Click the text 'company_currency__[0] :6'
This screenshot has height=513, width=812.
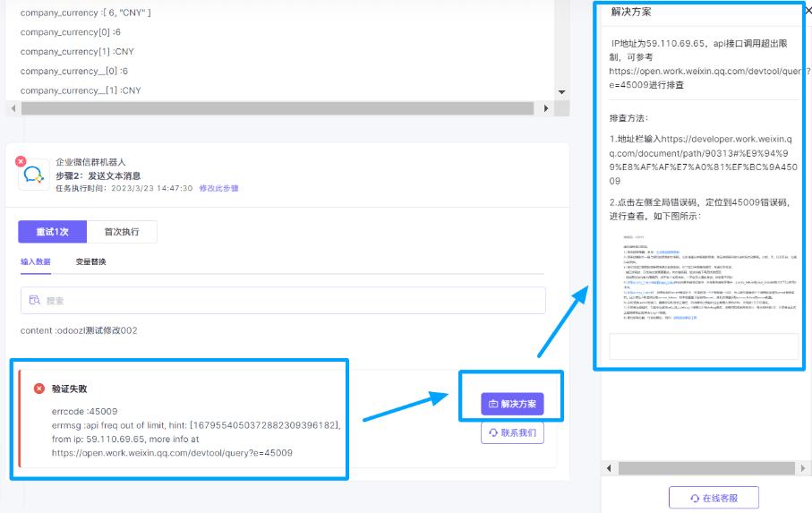click(74, 71)
